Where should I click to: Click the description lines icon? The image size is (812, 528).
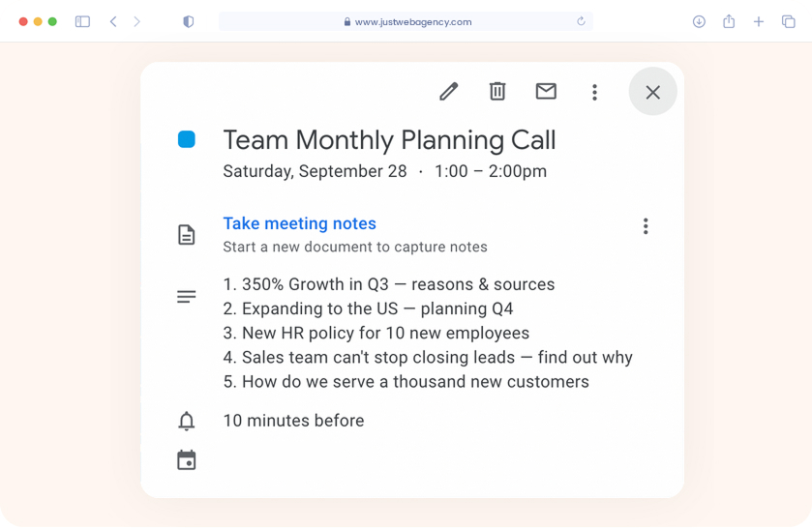pos(187,297)
